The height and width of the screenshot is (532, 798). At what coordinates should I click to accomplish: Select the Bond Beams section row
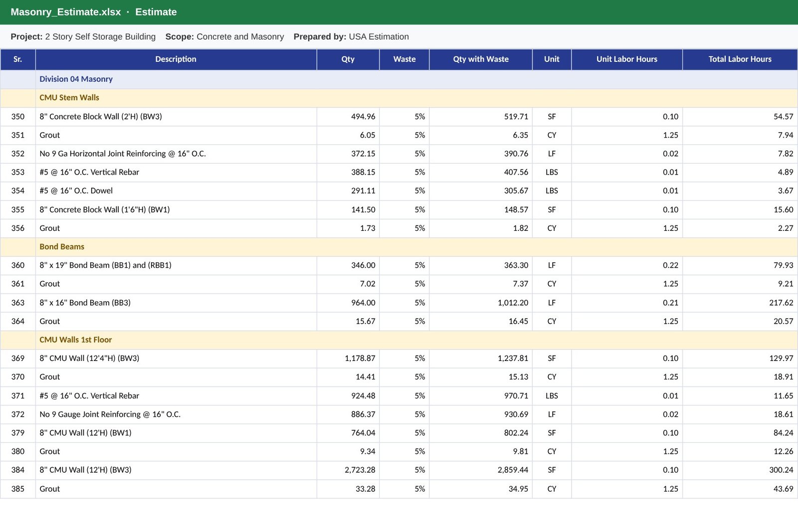(x=399, y=247)
